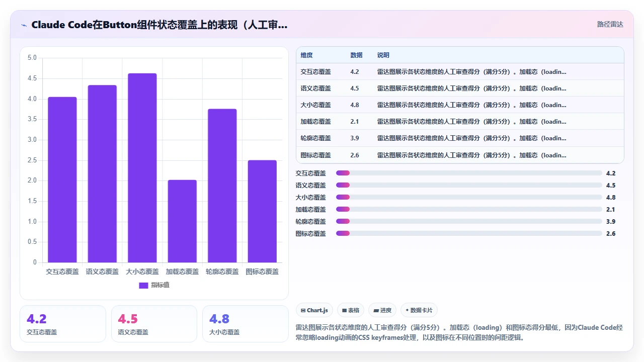The height and width of the screenshot is (362, 644).
Task: Click the 大小态覆盖 progress bar
Action: [469, 197]
